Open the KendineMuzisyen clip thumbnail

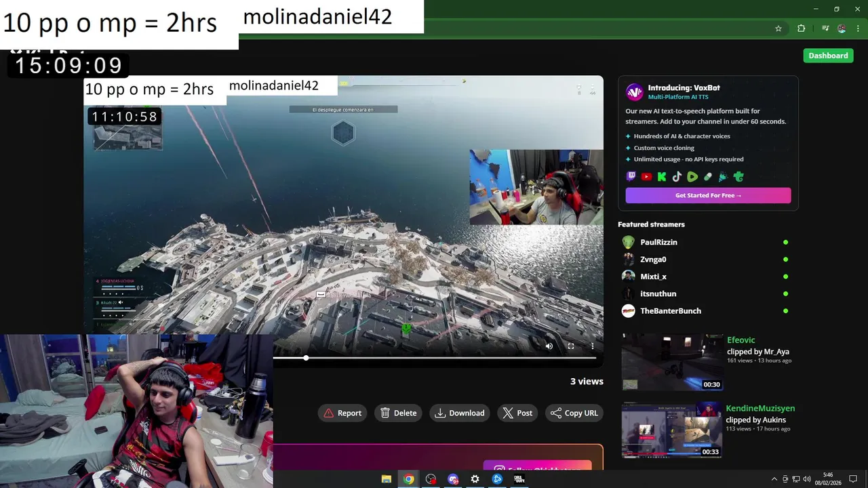click(672, 431)
